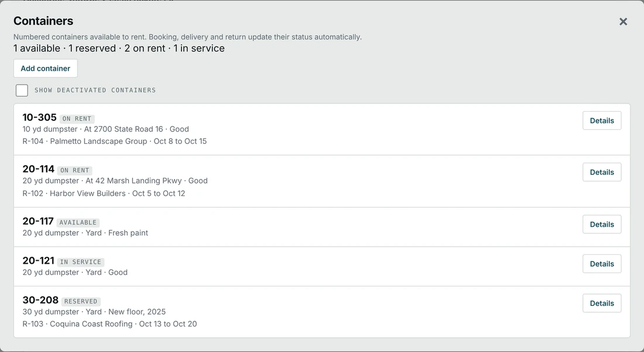The width and height of the screenshot is (644, 352).
Task: Select the 30-208 container heading
Action: point(40,300)
